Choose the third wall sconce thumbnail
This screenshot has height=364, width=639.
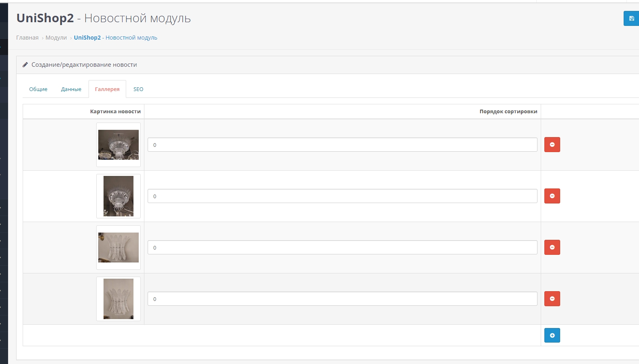[118, 248]
